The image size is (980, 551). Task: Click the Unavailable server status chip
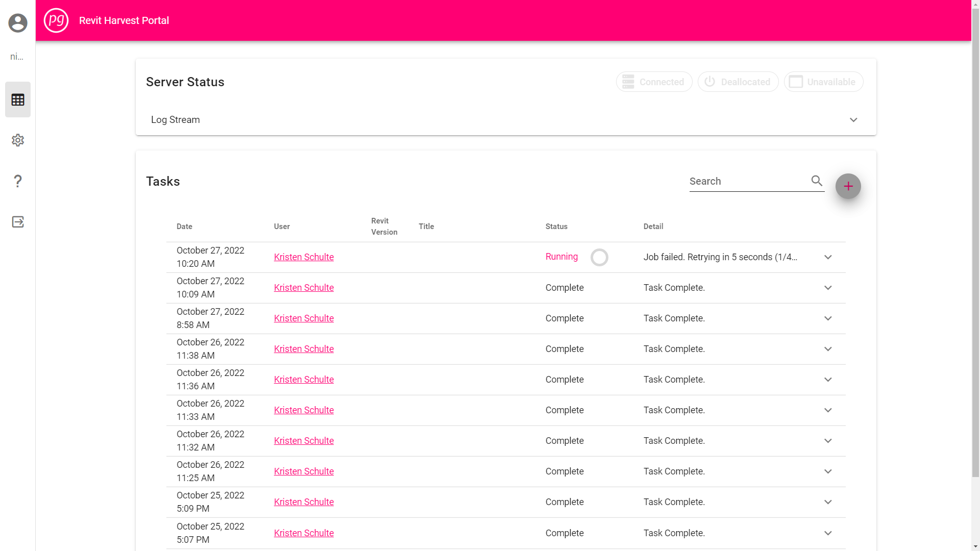coord(823,82)
